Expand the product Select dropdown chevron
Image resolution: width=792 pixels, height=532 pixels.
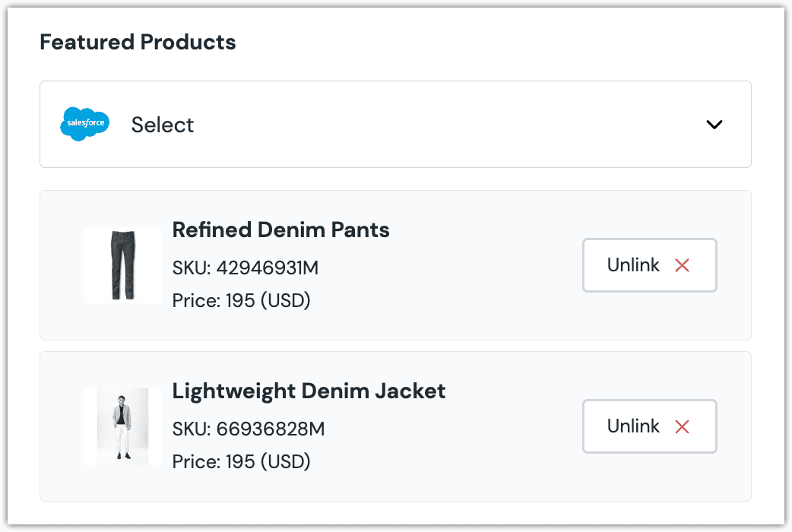pyautogui.click(x=714, y=125)
